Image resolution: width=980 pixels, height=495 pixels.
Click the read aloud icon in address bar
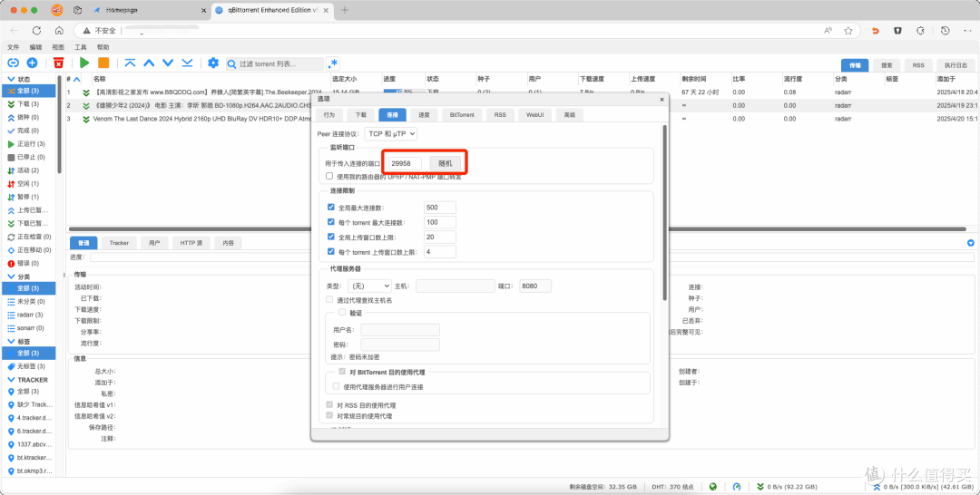coord(828,31)
